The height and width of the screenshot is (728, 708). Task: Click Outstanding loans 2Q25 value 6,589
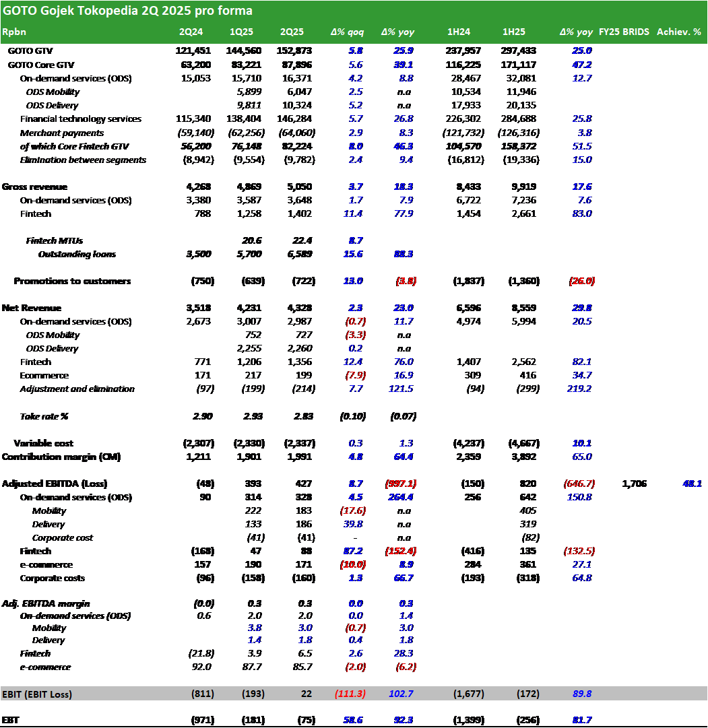tap(300, 255)
